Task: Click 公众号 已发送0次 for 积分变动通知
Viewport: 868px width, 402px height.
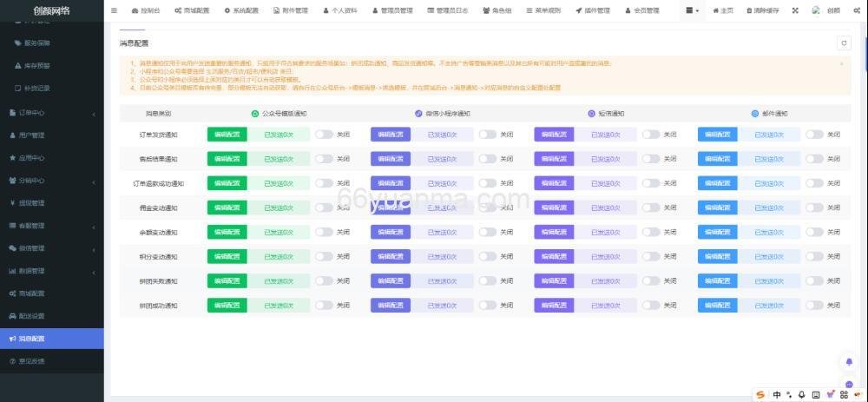Action: [279, 256]
